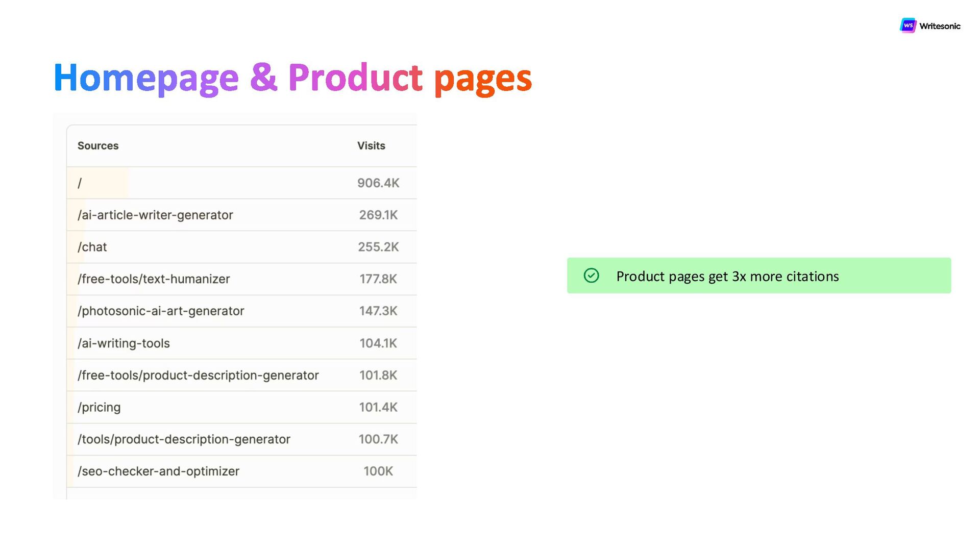Viewport: 980px width, 551px height.
Task: Select the homepage slash source row
Action: [x=80, y=183]
